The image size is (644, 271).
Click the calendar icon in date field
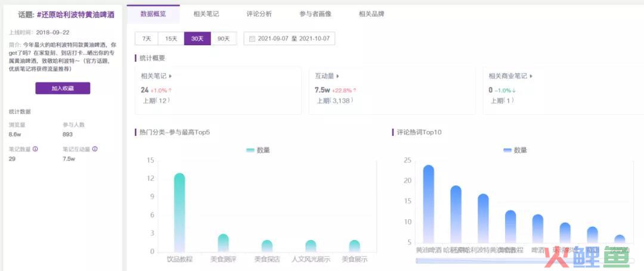pos(252,39)
